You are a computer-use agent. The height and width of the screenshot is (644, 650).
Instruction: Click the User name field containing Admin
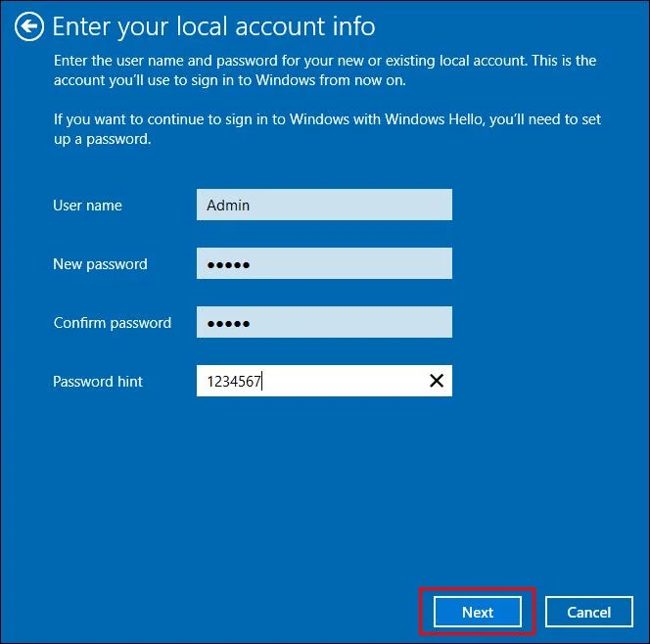click(324, 205)
